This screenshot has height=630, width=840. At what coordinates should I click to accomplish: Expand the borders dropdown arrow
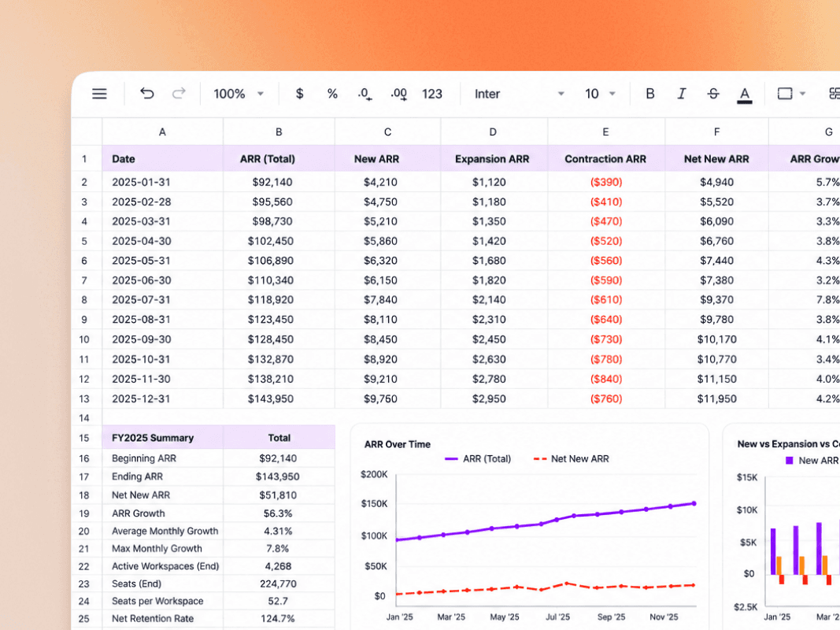tap(802, 94)
